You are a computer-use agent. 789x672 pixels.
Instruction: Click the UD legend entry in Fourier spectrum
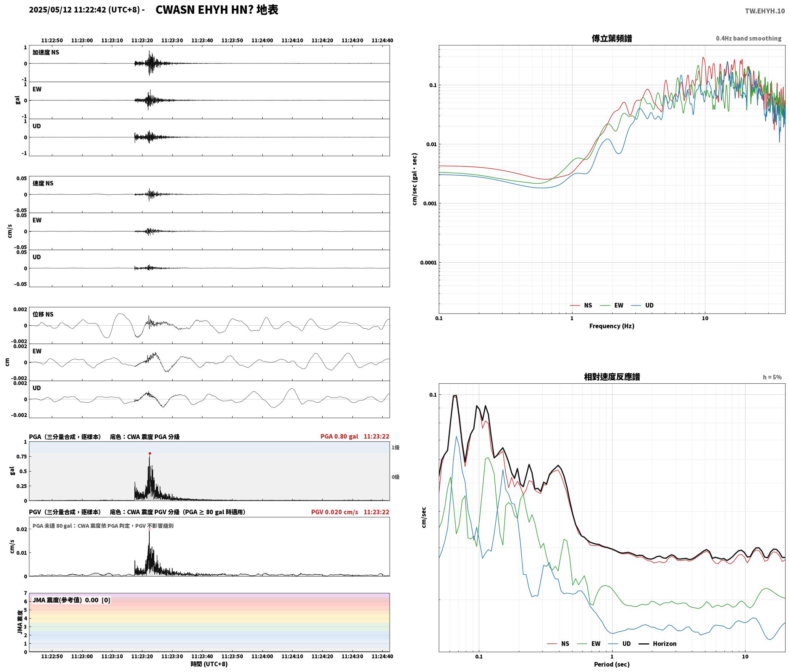click(x=642, y=305)
